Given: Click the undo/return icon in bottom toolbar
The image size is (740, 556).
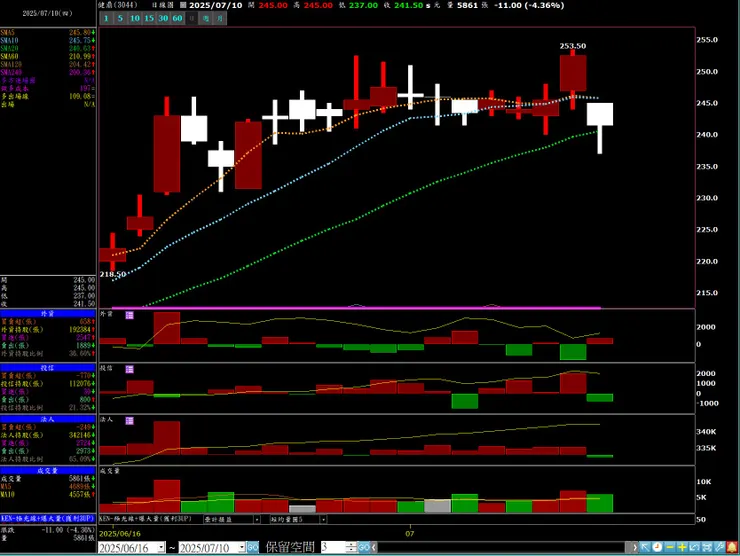Looking at the screenshot, I should pos(694,547).
